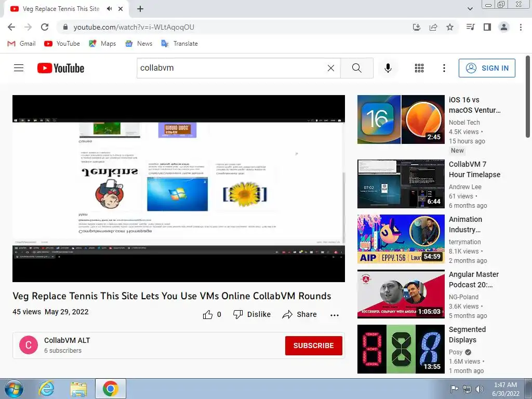532x399 pixels.
Task: Launch Internet Explorer from the taskbar
Action: coord(46,389)
